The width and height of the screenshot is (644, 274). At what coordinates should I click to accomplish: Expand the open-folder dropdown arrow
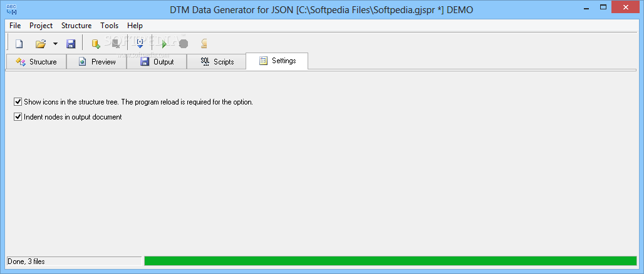[55, 44]
